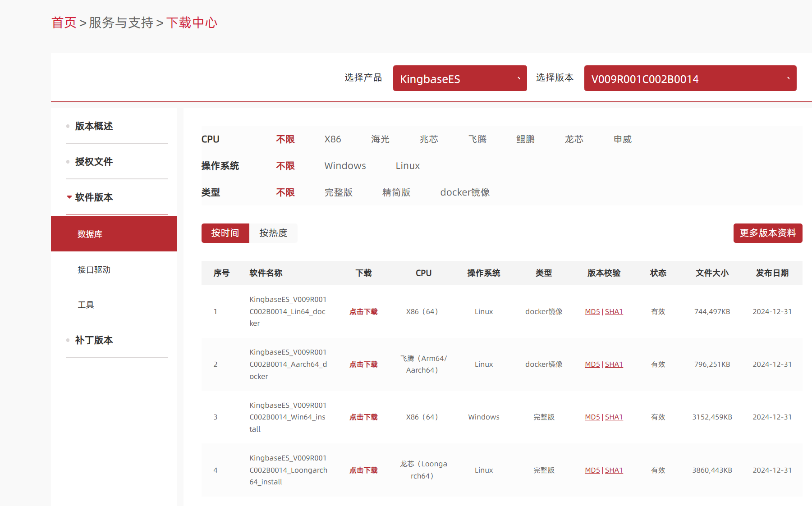This screenshot has width=812, height=506.
Task: Click the 软件名称 column header
Action: tap(266, 273)
